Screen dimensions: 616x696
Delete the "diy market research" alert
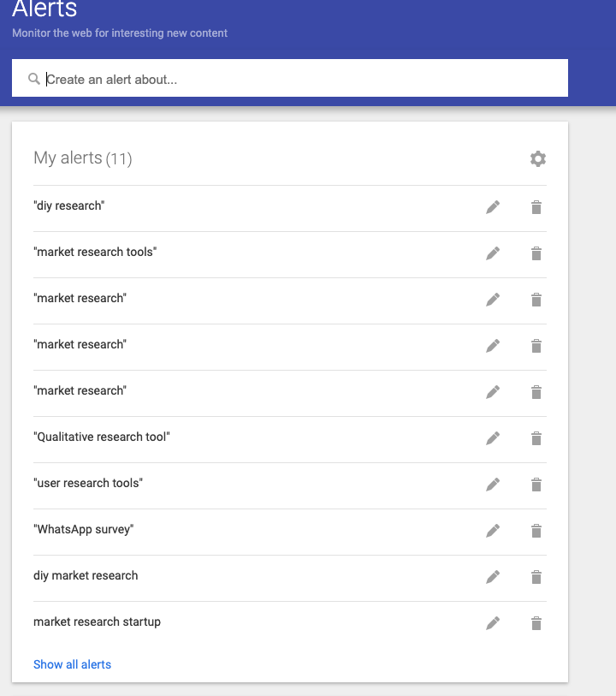(536, 577)
